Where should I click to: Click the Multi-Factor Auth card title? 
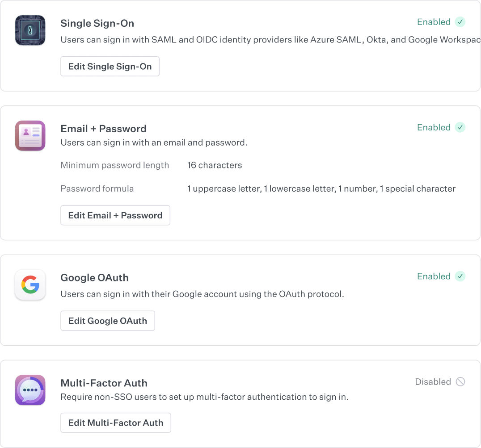click(x=104, y=383)
